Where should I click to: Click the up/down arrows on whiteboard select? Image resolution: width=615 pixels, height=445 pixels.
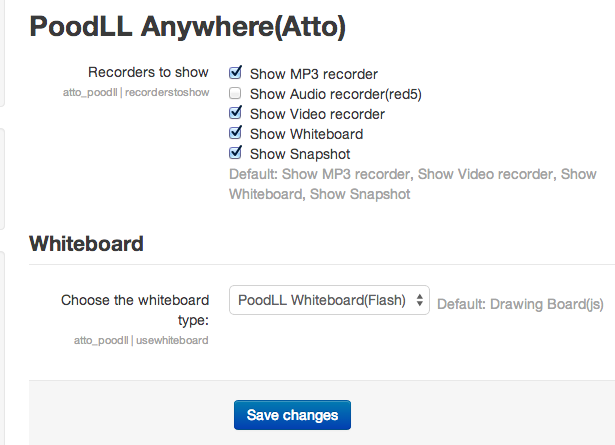pos(420,300)
